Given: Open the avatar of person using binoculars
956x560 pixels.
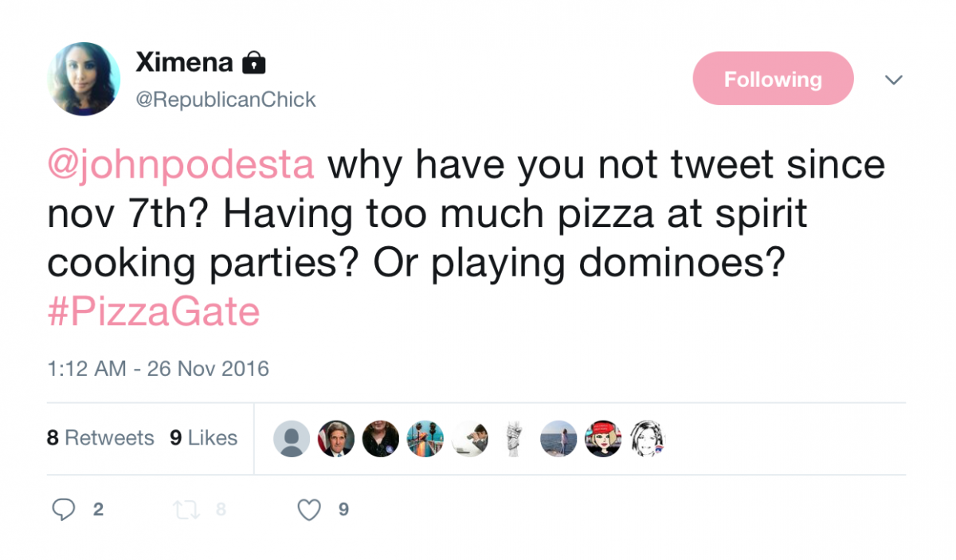Looking at the screenshot, I should pyautogui.click(x=469, y=438).
